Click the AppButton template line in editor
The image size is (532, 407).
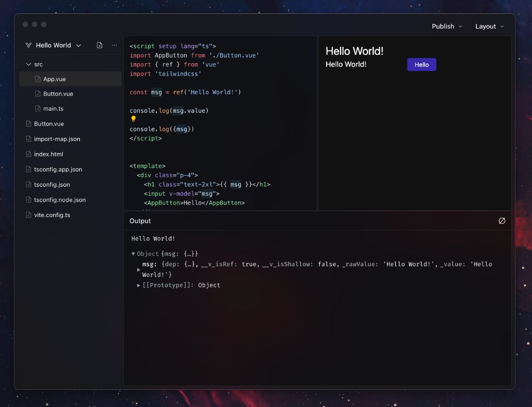(x=194, y=203)
